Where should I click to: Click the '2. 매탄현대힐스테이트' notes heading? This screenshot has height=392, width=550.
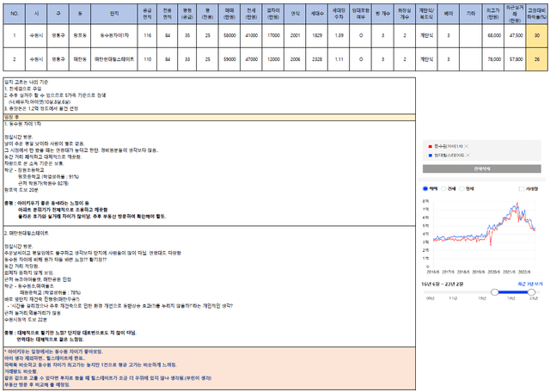click(x=27, y=233)
